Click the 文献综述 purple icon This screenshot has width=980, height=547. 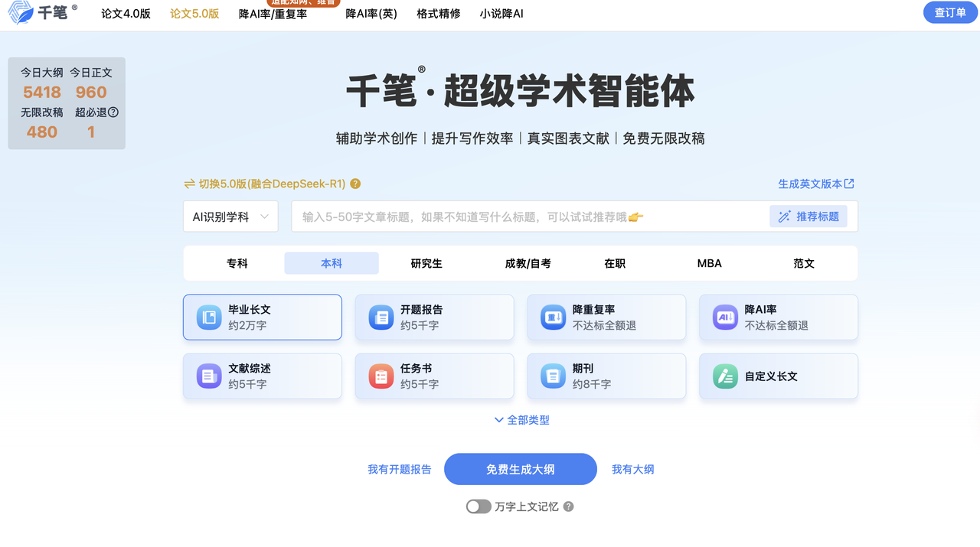click(209, 376)
